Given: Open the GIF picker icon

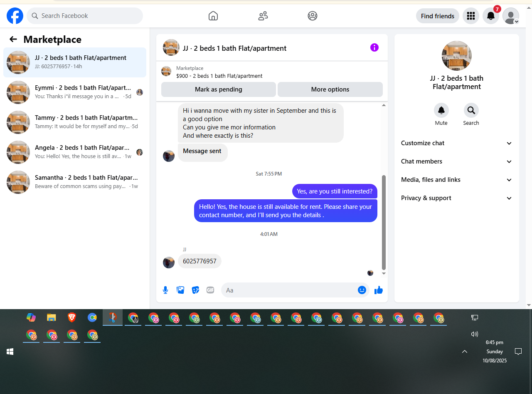Looking at the screenshot, I should point(210,290).
